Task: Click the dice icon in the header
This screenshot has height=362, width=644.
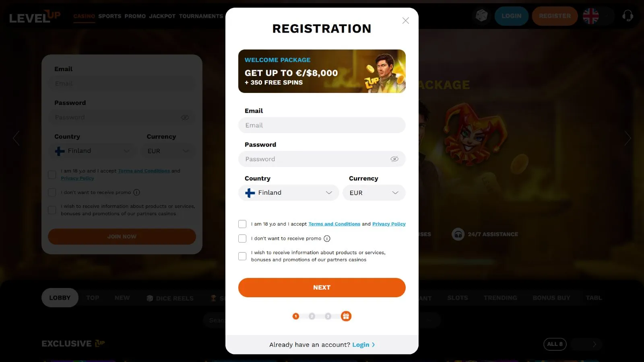Action: 481,16
